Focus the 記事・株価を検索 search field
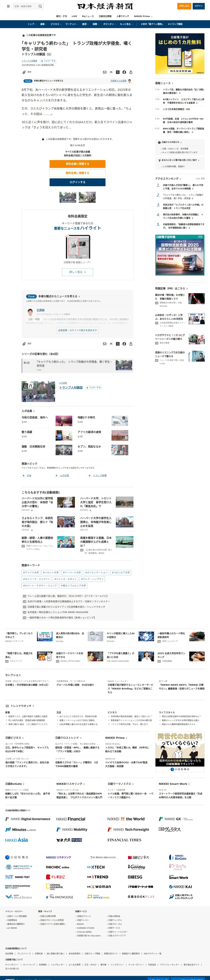The image size is (210, 980). (x=25, y=6)
